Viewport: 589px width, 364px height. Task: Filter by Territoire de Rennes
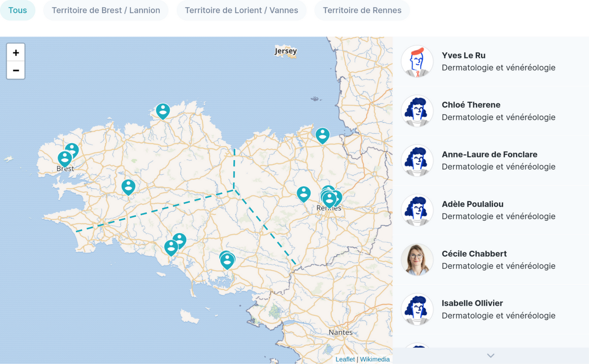tap(362, 10)
